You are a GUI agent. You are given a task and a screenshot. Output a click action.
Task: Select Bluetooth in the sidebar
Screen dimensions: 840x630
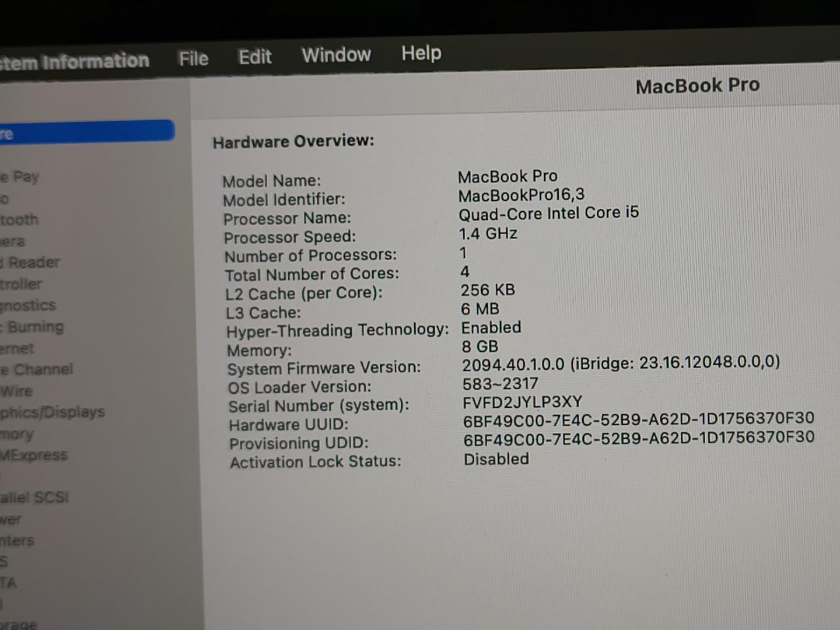pyautogui.click(x=19, y=220)
